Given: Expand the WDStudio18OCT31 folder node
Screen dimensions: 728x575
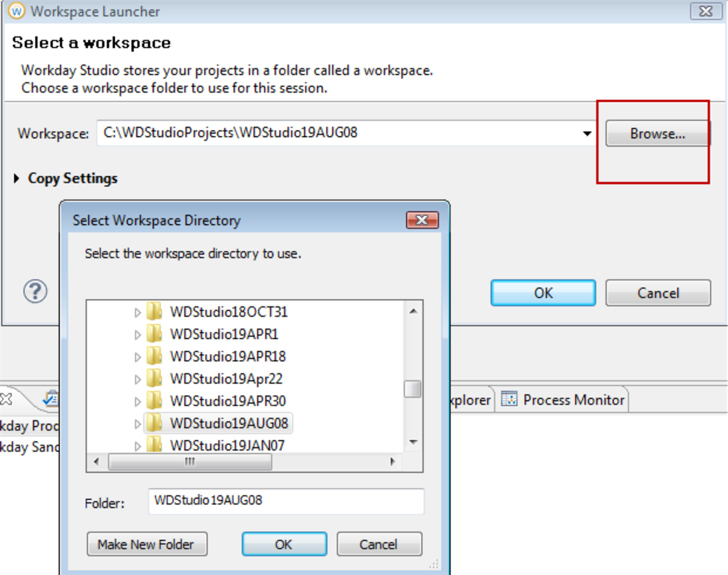Looking at the screenshot, I should coord(137,312).
